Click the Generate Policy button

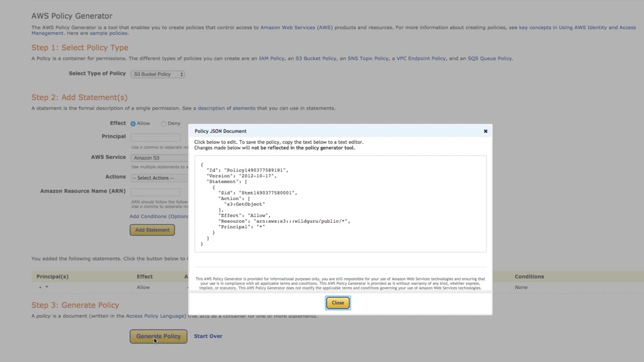pyautogui.click(x=158, y=336)
